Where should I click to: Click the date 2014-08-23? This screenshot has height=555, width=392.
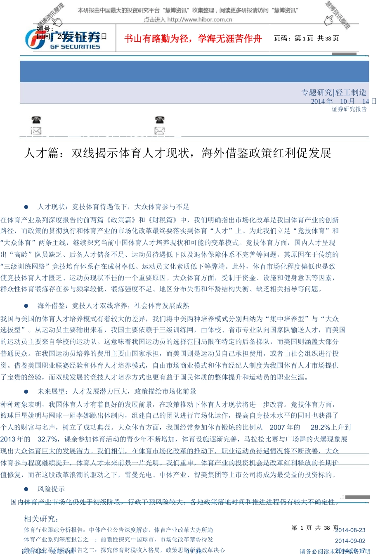[x=350, y=530]
